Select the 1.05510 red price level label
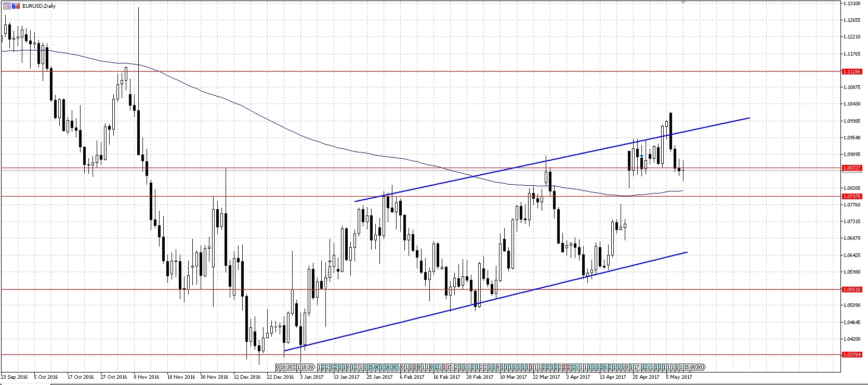The height and width of the screenshot is (385, 868). 852,289
